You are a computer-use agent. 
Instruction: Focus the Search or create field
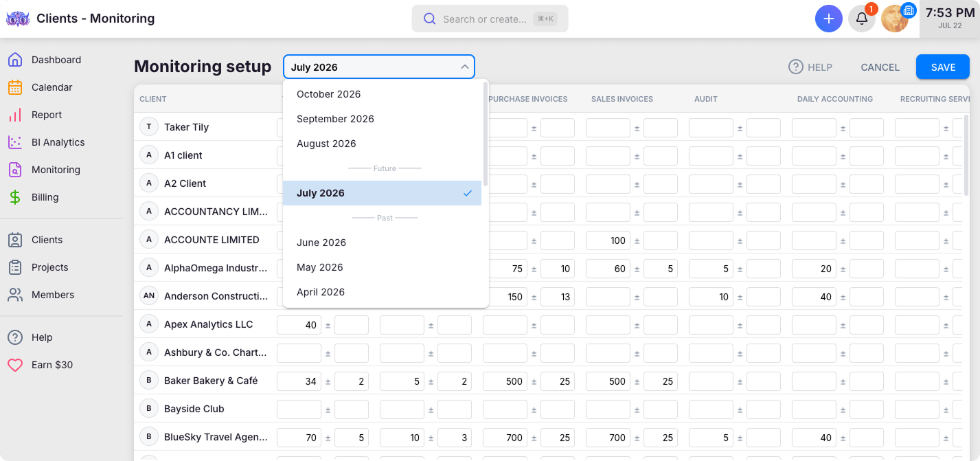click(x=490, y=19)
